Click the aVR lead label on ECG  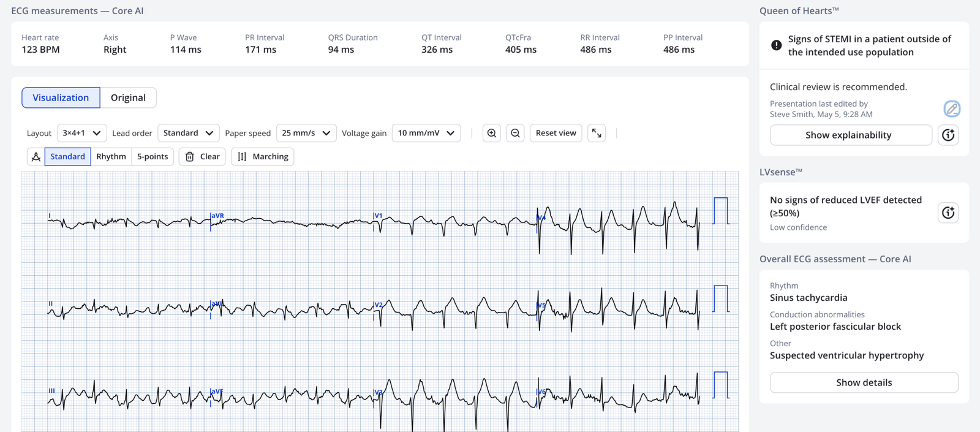tap(217, 216)
